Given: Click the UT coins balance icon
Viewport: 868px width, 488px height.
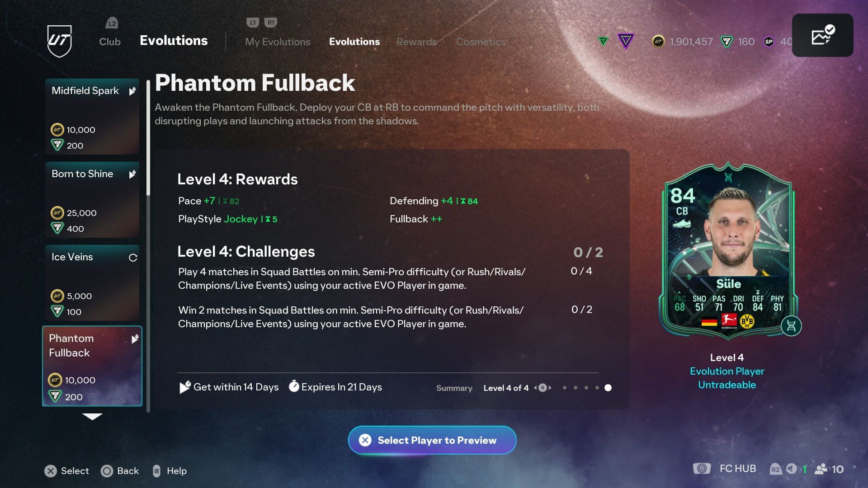Looking at the screenshot, I should pos(658,42).
